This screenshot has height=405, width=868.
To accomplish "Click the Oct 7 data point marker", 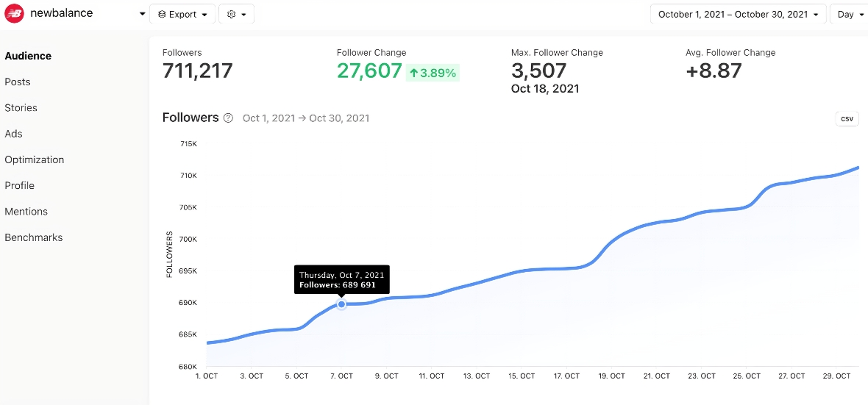I will coord(341,304).
